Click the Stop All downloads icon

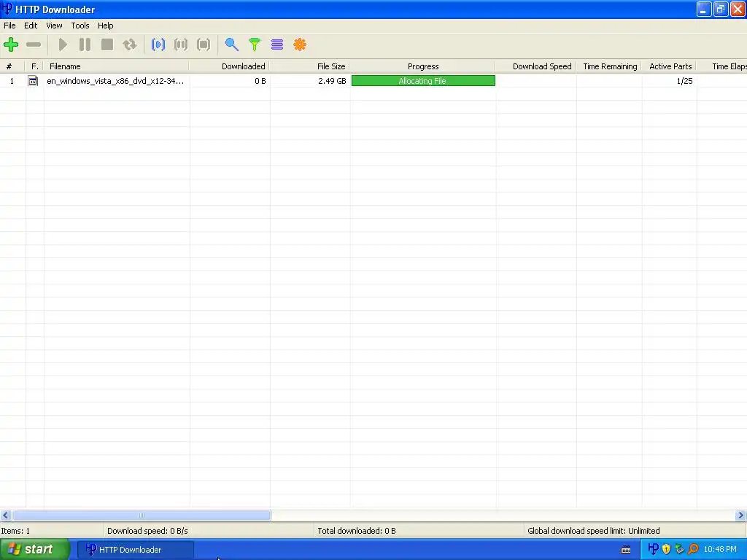[204, 44]
